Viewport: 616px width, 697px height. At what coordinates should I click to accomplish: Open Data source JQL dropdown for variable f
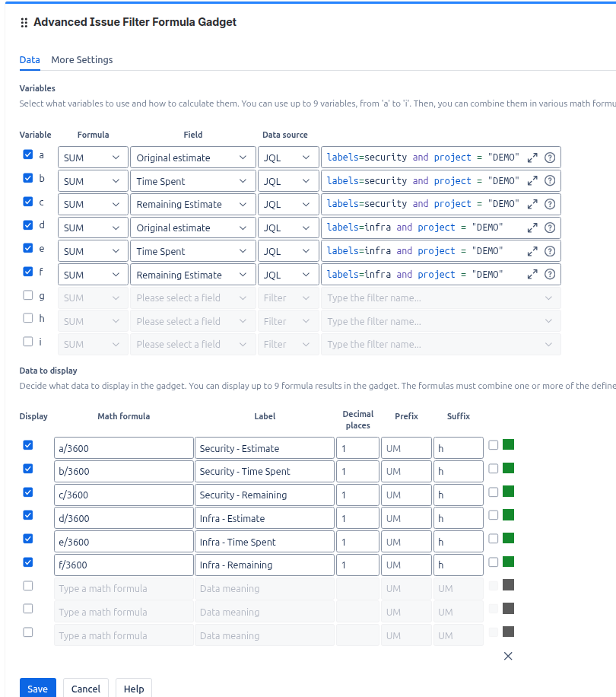pos(288,275)
